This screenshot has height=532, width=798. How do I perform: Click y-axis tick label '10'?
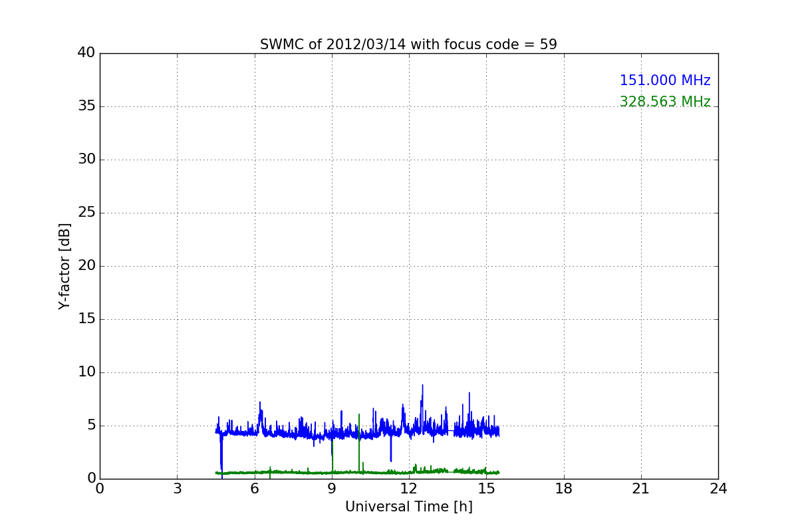[x=86, y=372]
